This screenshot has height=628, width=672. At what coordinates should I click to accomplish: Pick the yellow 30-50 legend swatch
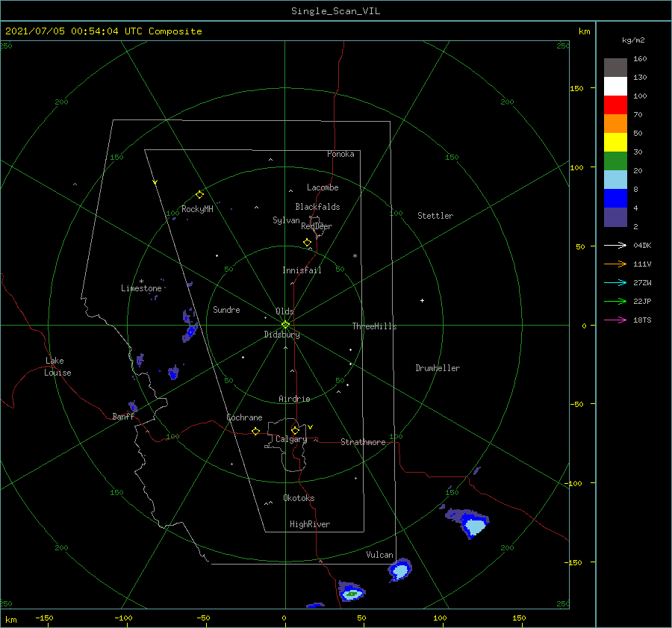coord(615,143)
